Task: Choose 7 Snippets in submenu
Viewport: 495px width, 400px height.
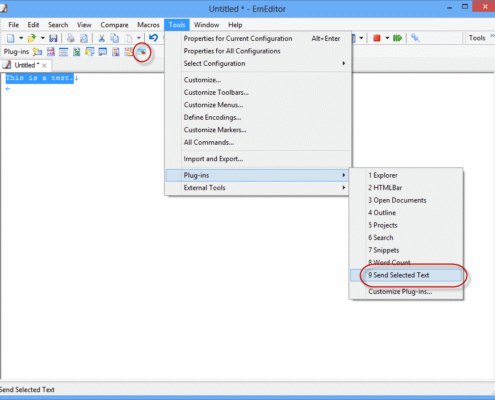Action: pos(406,250)
